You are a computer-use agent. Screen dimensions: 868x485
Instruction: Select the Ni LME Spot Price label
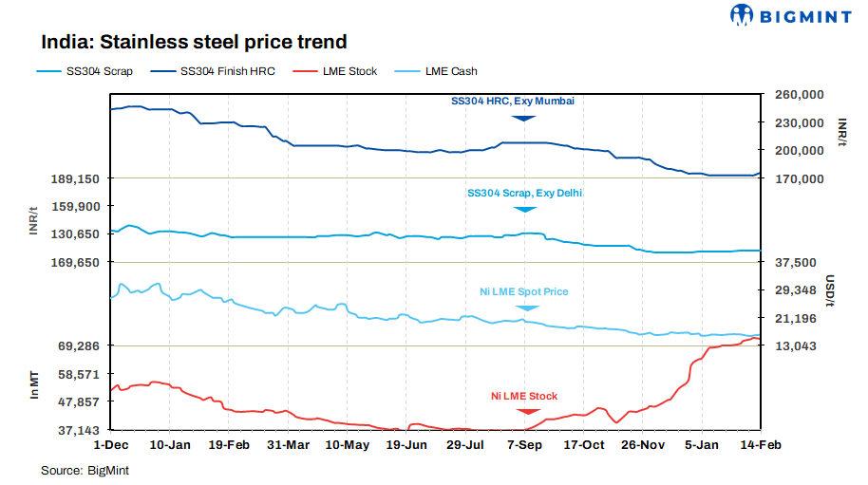tap(524, 291)
